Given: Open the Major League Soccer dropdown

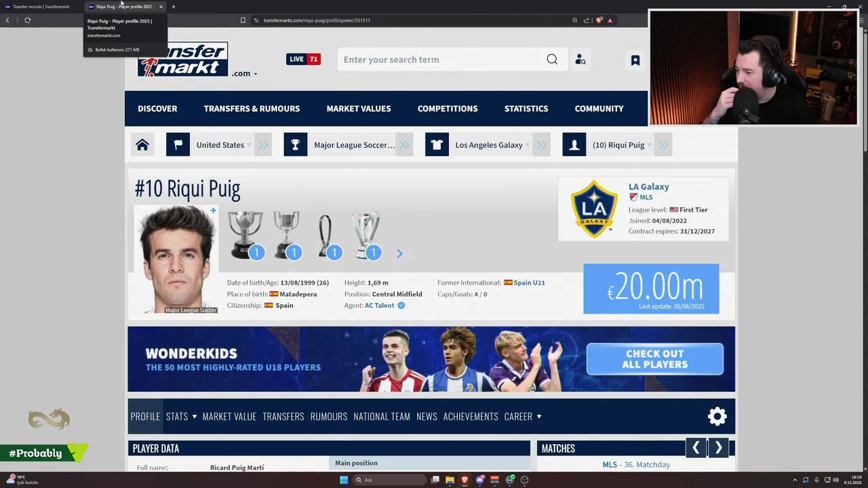Looking at the screenshot, I should click(x=355, y=145).
